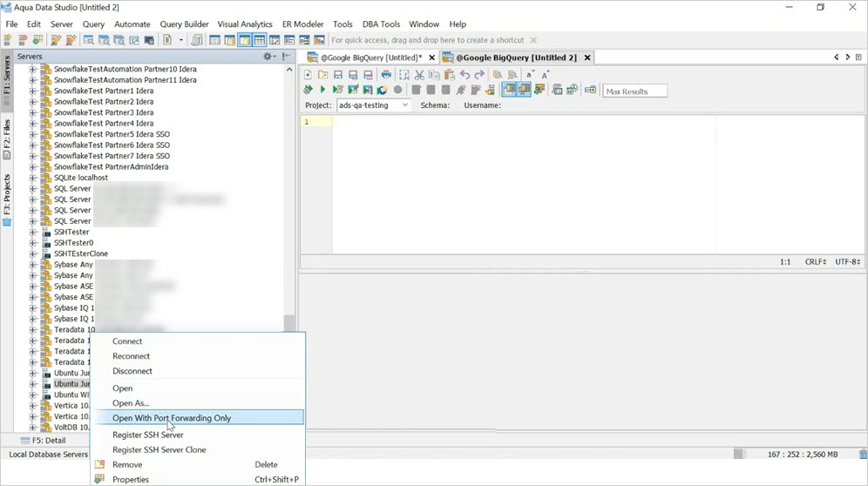Click the blue-orange circular refresh icon in query toolbar

(x=382, y=89)
